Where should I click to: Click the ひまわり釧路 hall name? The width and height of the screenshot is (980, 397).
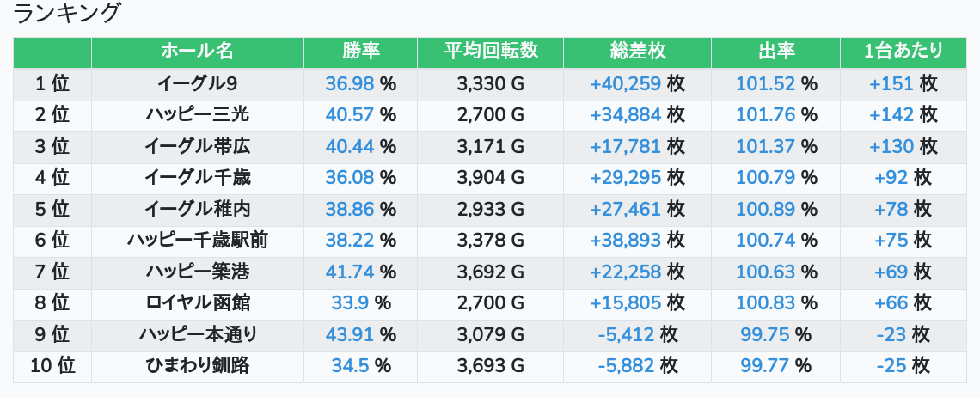click(197, 365)
